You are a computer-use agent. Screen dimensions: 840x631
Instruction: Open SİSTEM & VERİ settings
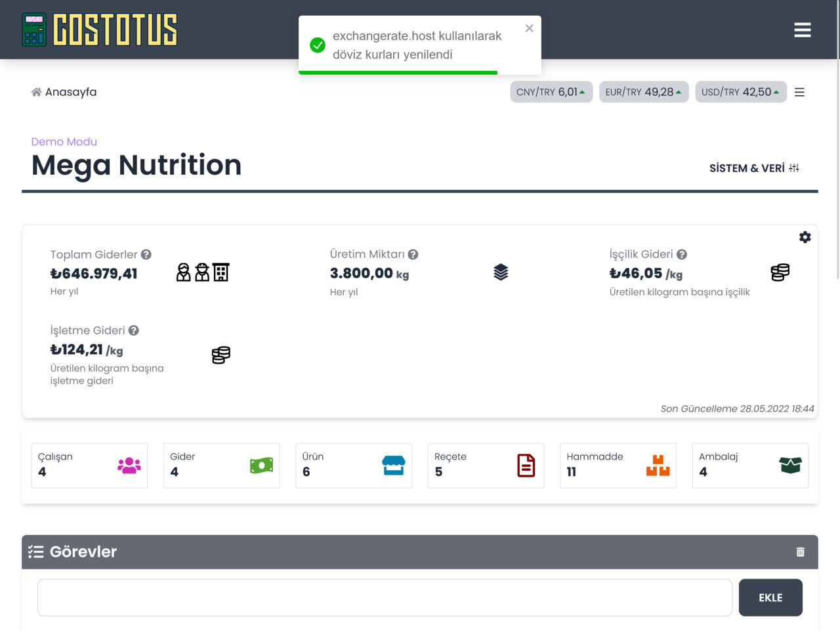754,168
